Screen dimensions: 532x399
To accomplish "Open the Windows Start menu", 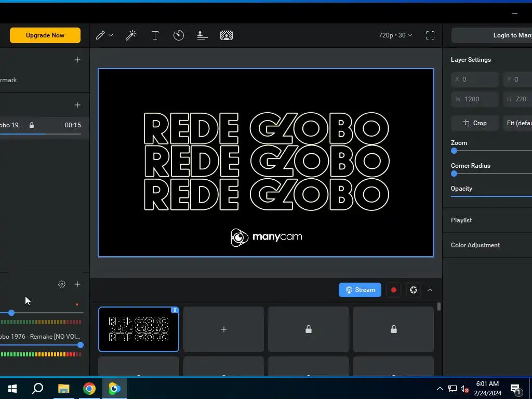I will click(x=12, y=389).
